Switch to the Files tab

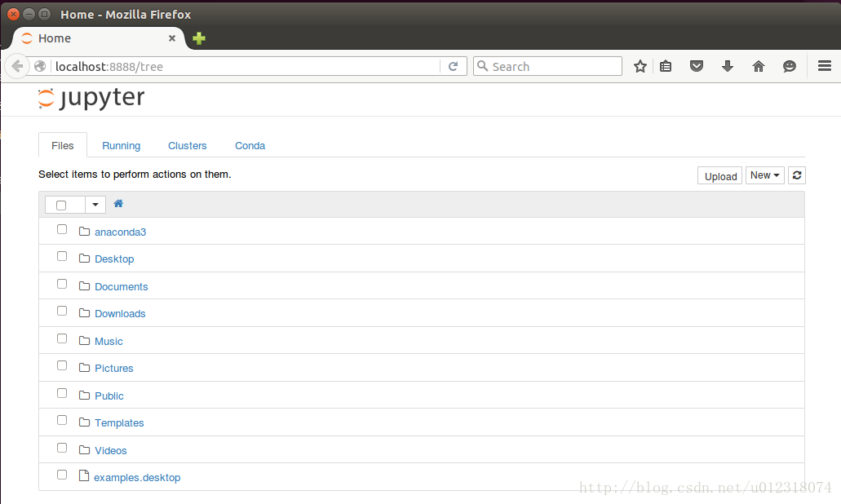(x=63, y=145)
